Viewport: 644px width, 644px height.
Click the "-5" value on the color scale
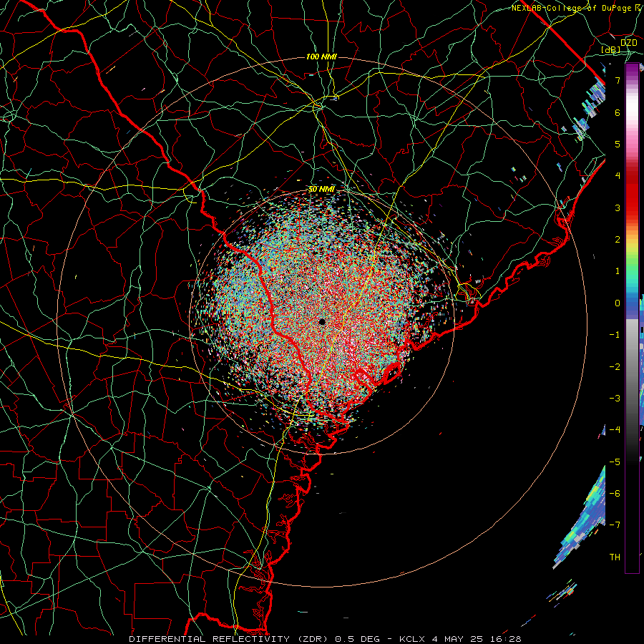(615, 462)
